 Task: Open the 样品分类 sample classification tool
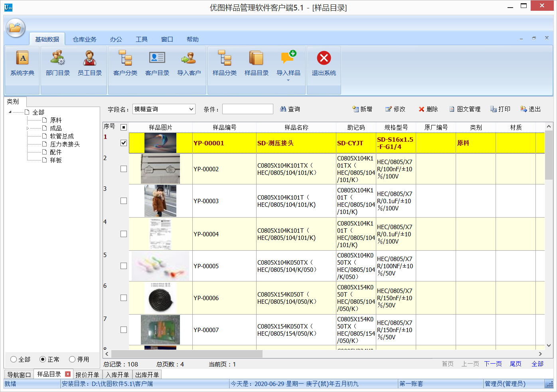224,64
